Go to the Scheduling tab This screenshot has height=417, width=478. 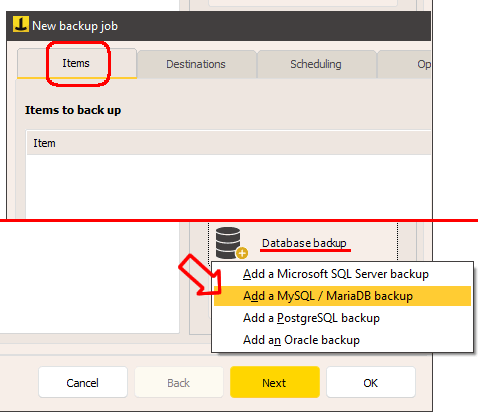(316, 64)
